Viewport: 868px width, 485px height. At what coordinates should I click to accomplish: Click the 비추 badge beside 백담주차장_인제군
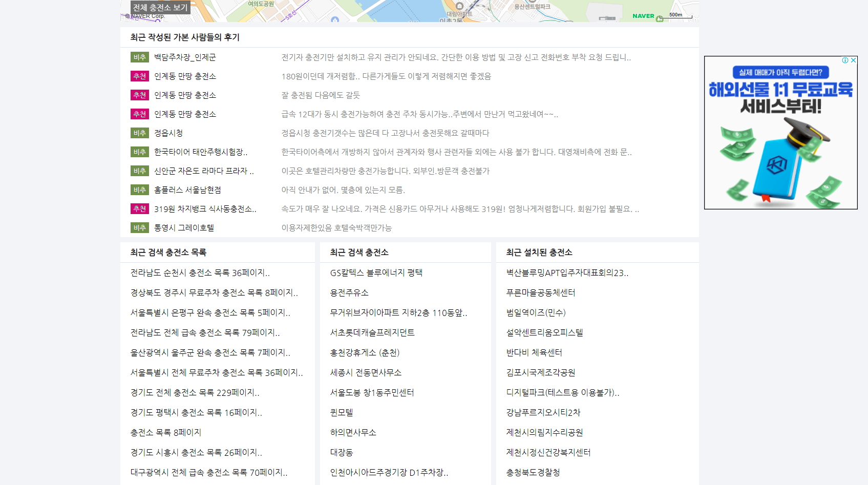coord(139,57)
